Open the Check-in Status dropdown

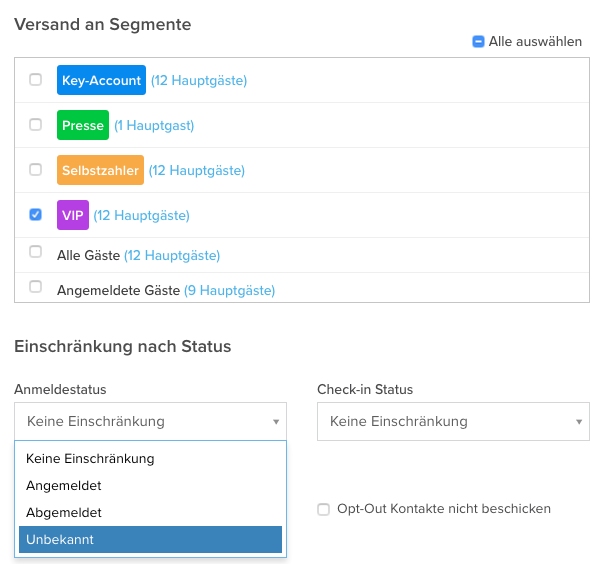click(452, 421)
